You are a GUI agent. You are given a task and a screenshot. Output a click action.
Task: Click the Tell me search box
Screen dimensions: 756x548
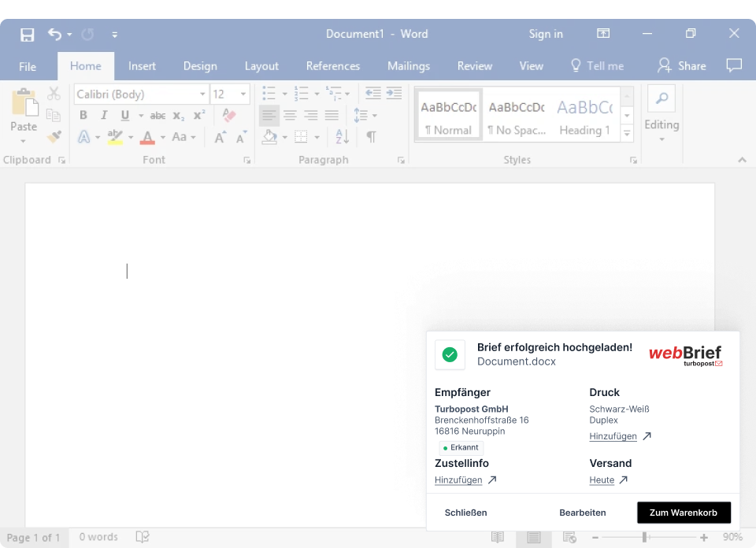click(597, 66)
